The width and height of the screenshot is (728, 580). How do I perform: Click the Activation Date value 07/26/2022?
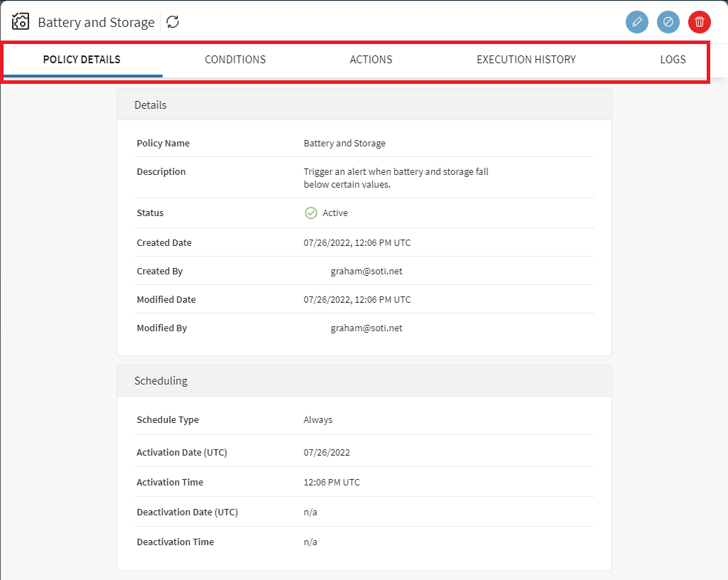(x=327, y=453)
